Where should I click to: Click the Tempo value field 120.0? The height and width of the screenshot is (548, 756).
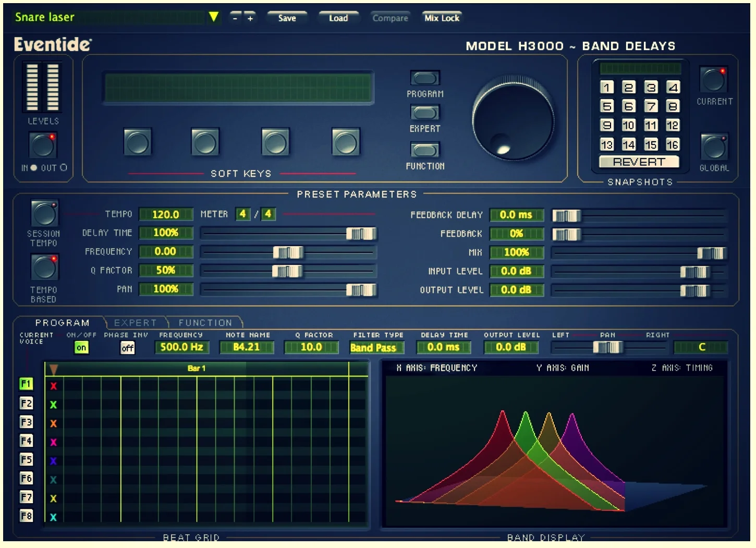166,214
